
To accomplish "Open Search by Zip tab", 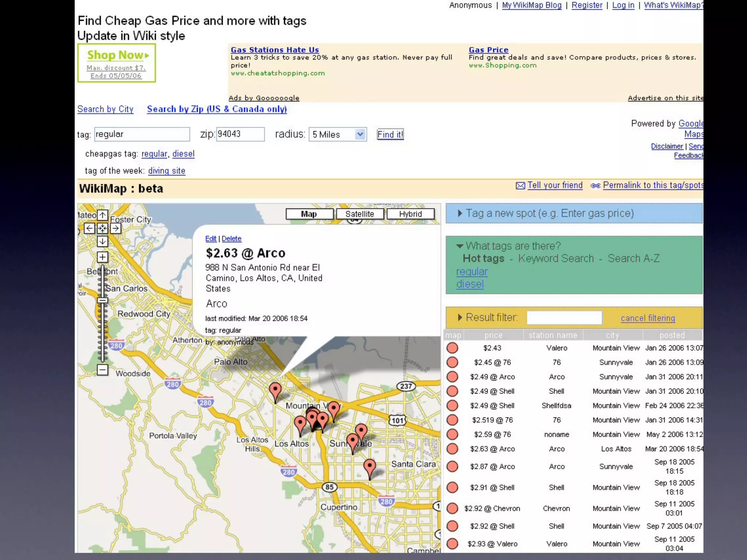I will (217, 109).
